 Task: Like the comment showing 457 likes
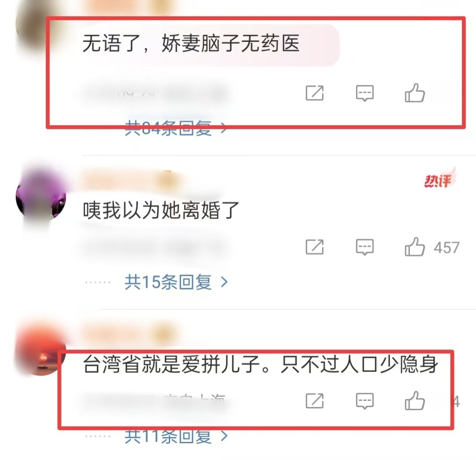[415, 247]
